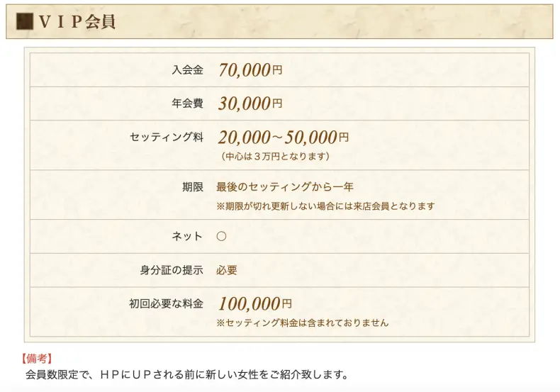The height and width of the screenshot is (392, 560).
Task: Click the text 最後のセッティングから一年
Action: (x=285, y=186)
